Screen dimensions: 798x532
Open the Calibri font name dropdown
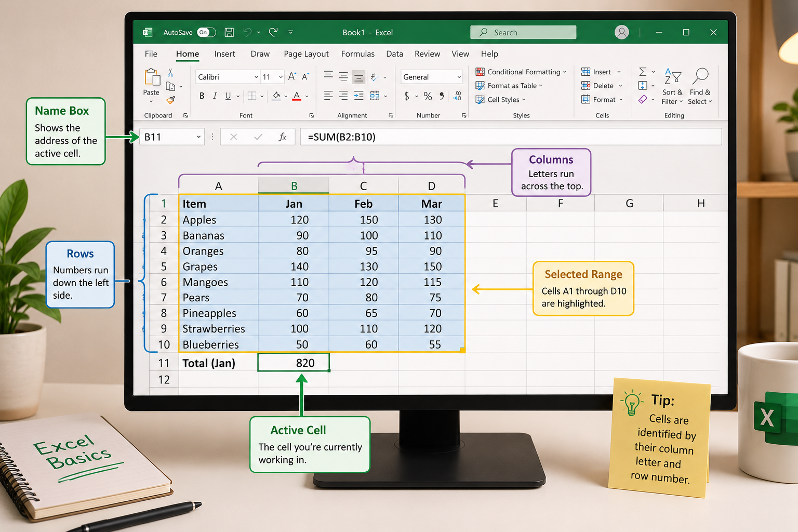(x=228, y=77)
